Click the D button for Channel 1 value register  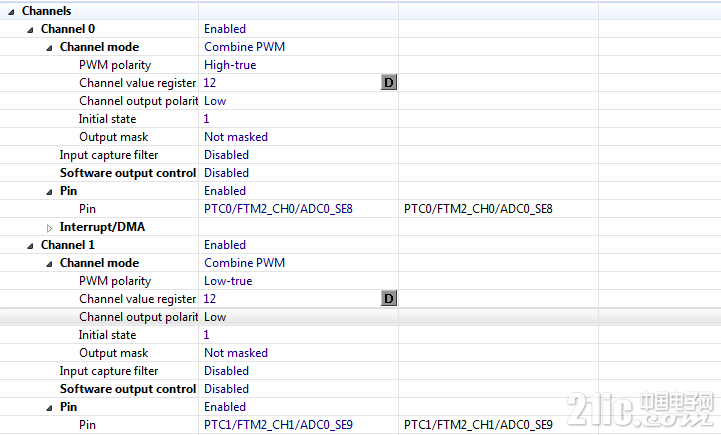tap(389, 299)
